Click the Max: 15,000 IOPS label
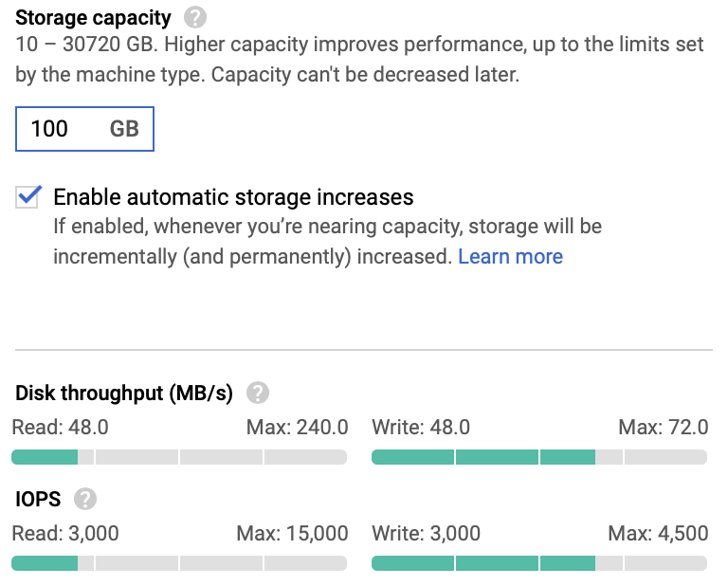 297,534
